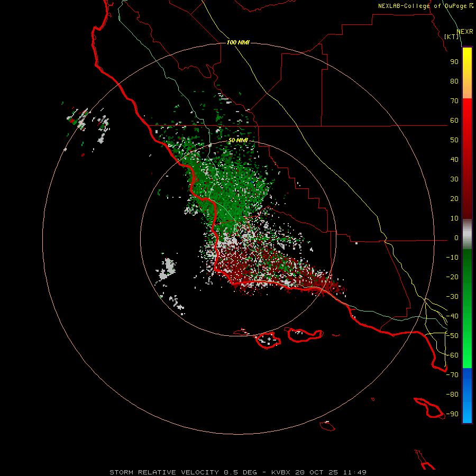Click the '20 OCT 25 11:49' timestamp

click(331, 472)
